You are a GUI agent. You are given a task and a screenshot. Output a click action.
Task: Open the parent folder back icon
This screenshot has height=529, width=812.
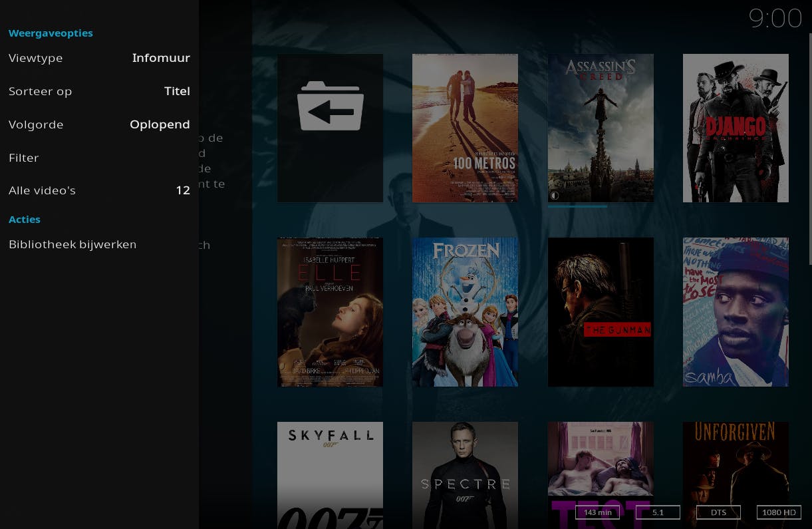[330, 128]
